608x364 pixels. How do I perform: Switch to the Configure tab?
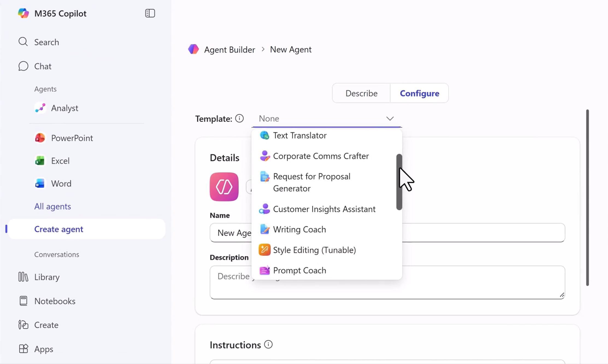click(419, 93)
